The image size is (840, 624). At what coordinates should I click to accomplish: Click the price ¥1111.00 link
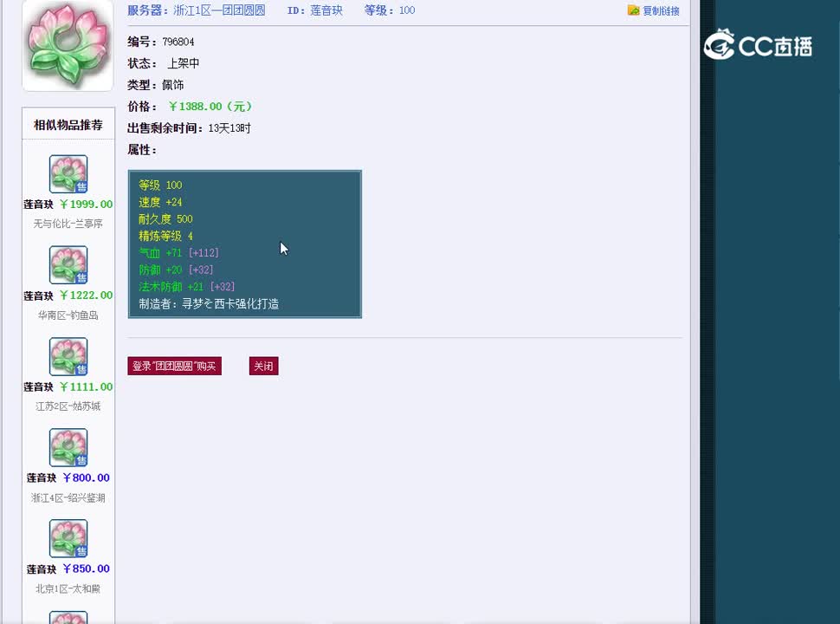click(86, 387)
